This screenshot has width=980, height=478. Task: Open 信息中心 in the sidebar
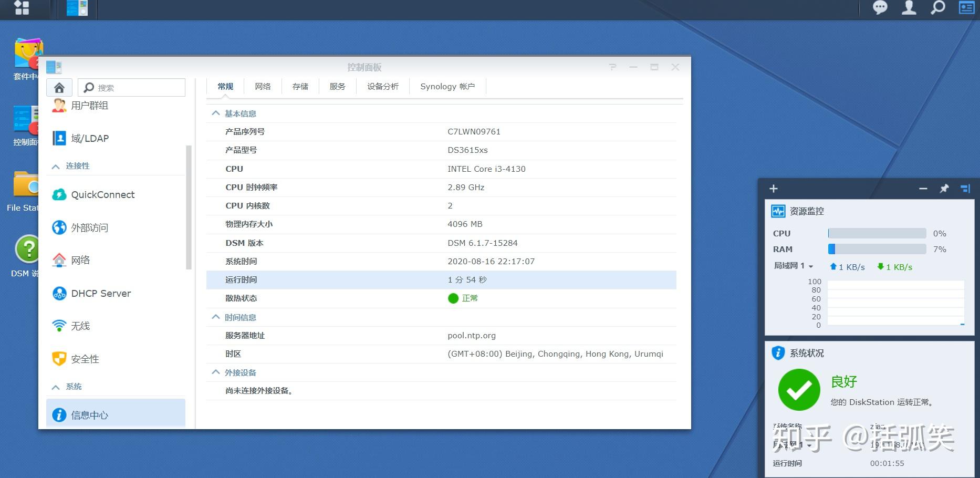click(x=89, y=415)
